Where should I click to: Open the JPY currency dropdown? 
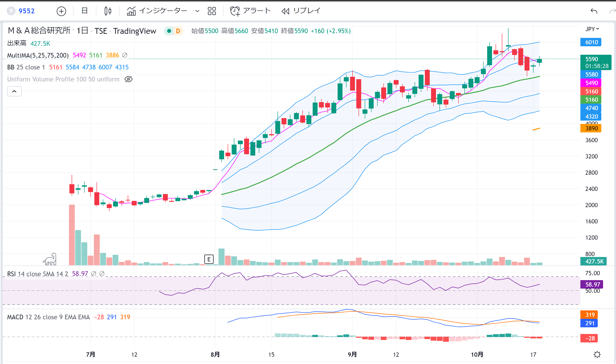point(592,29)
